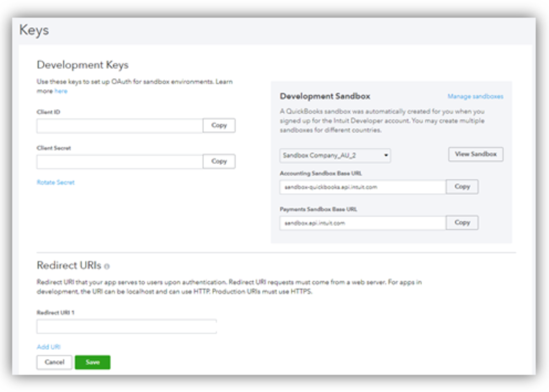This screenshot has width=549, height=392.
Task: Click the Redirect URIs info icon
Action: (x=107, y=266)
